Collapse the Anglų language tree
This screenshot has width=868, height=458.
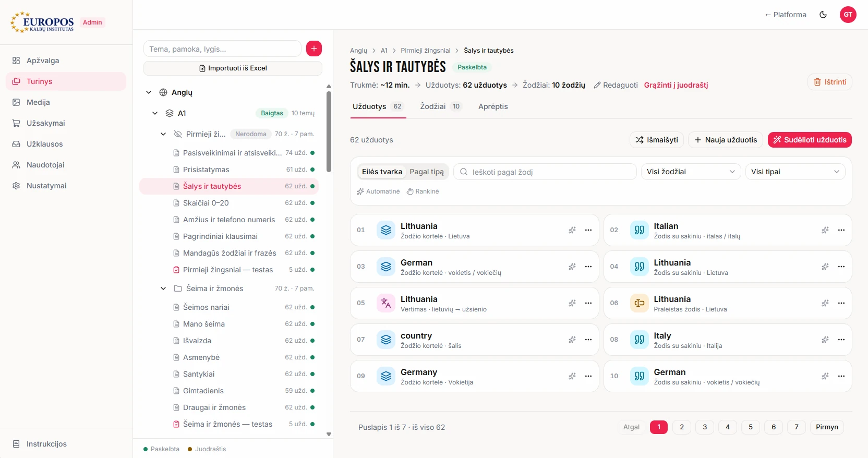[x=149, y=92]
